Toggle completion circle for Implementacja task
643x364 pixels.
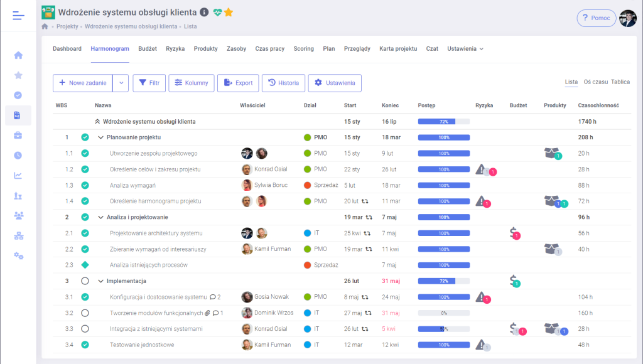(x=85, y=281)
